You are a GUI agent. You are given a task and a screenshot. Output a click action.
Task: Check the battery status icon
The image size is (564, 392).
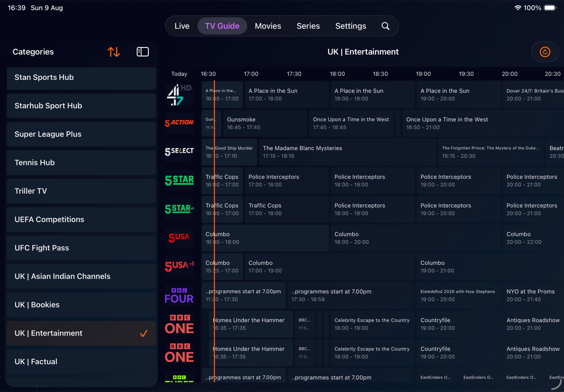point(550,8)
